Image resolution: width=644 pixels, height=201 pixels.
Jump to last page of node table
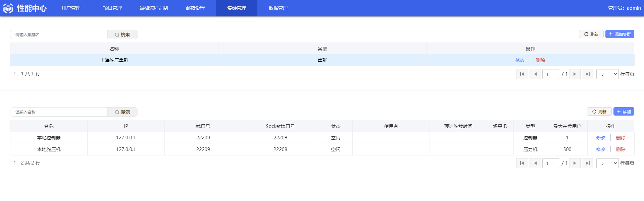click(x=587, y=163)
